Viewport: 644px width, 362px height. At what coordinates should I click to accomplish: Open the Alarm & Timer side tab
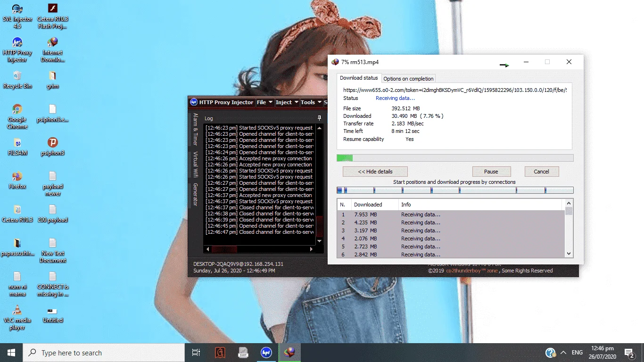point(195,129)
